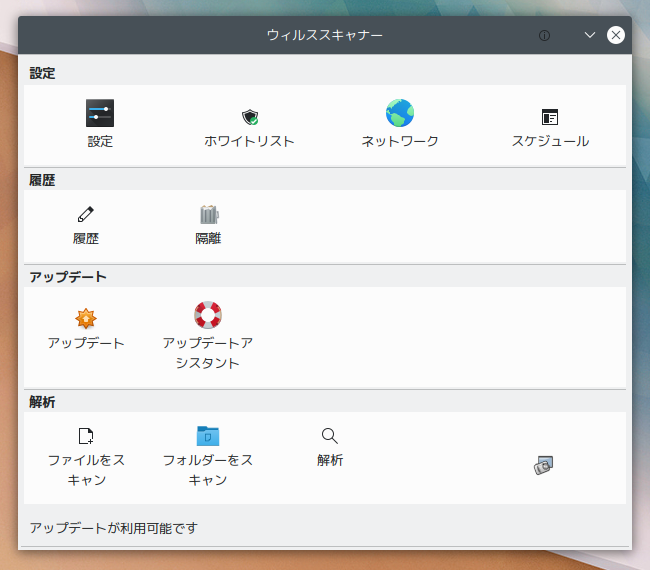
Task: Click the 設定 section header text
Action: point(42,73)
